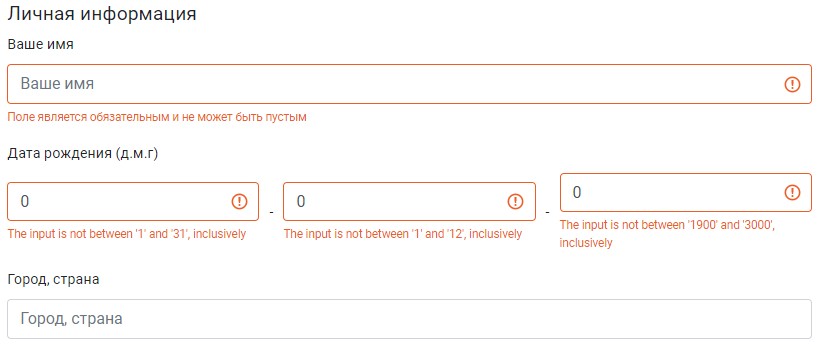
Task: Focus the Ваше имя text input
Action: pyautogui.click(x=409, y=84)
